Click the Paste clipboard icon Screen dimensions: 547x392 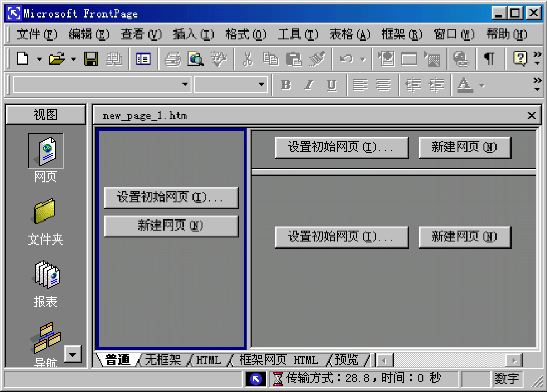click(294, 59)
